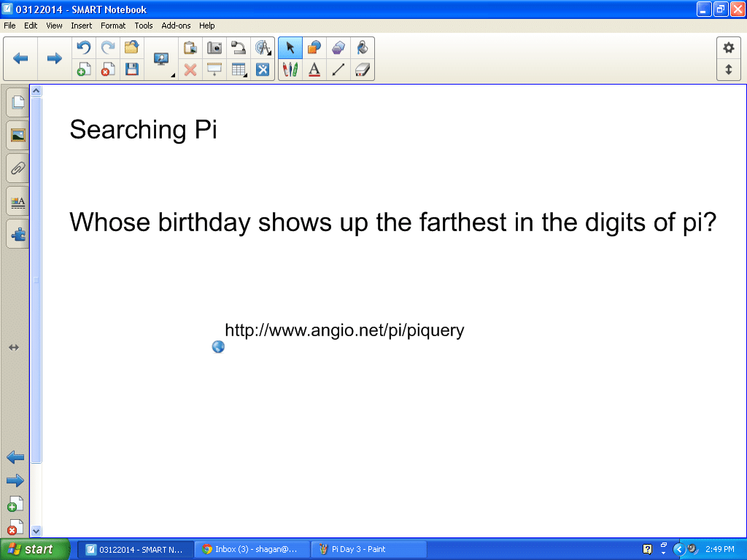The height and width of the screenshot is (560, 747).
Task: Select the Shapes tool
Action: (x=314, y=47)
